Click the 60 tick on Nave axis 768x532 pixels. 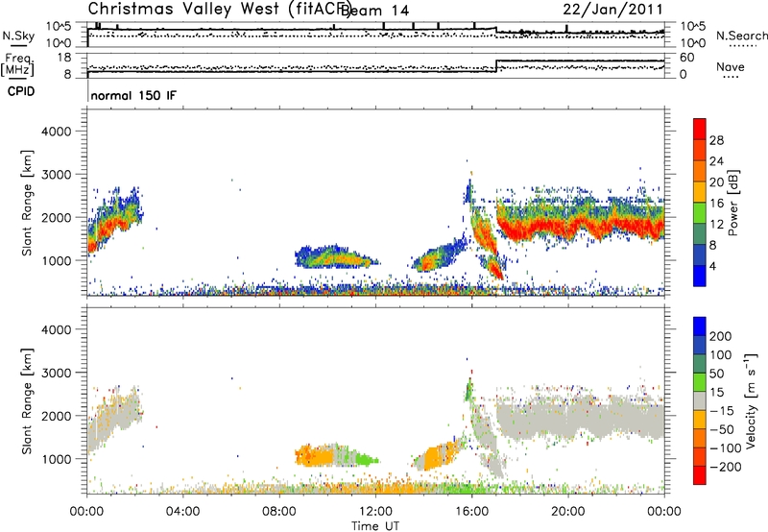click(x=687, y=58)
